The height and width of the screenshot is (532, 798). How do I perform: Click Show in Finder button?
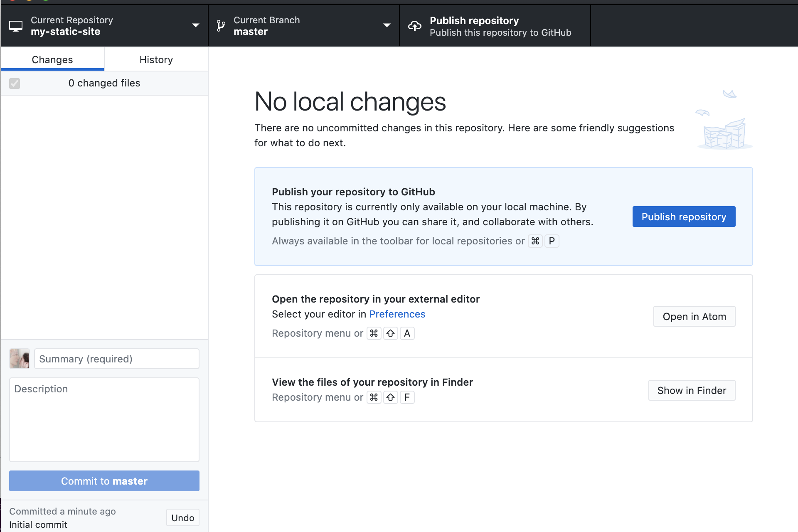coord(692,391)
